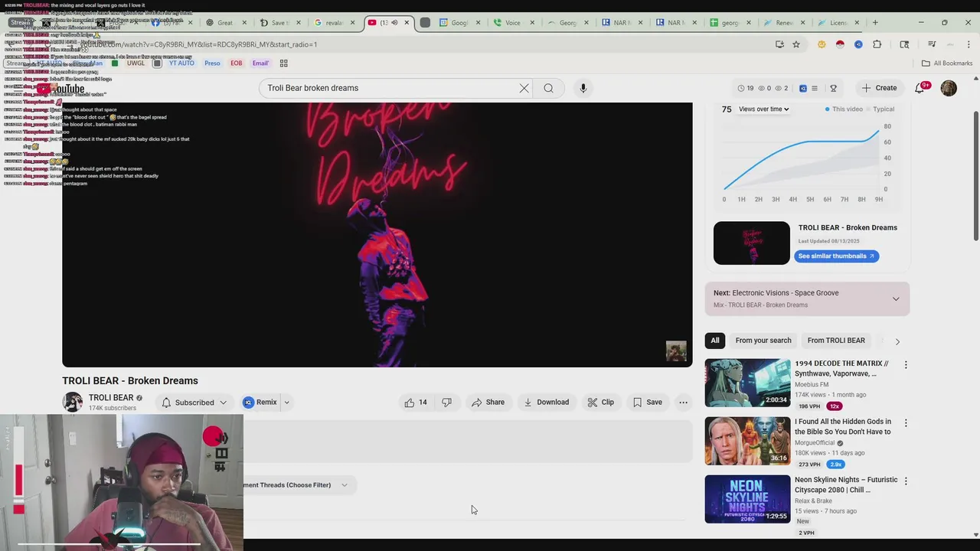The width and height of the screenshot is (980, 551).
Task: Open TROLI BEAR channel avatar
Action: point(73,403)
